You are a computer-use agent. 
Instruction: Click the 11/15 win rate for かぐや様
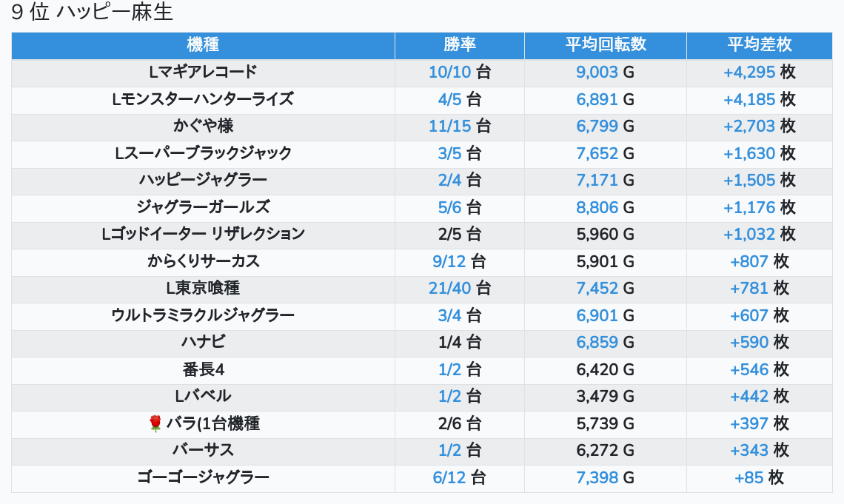pos(449,126)
